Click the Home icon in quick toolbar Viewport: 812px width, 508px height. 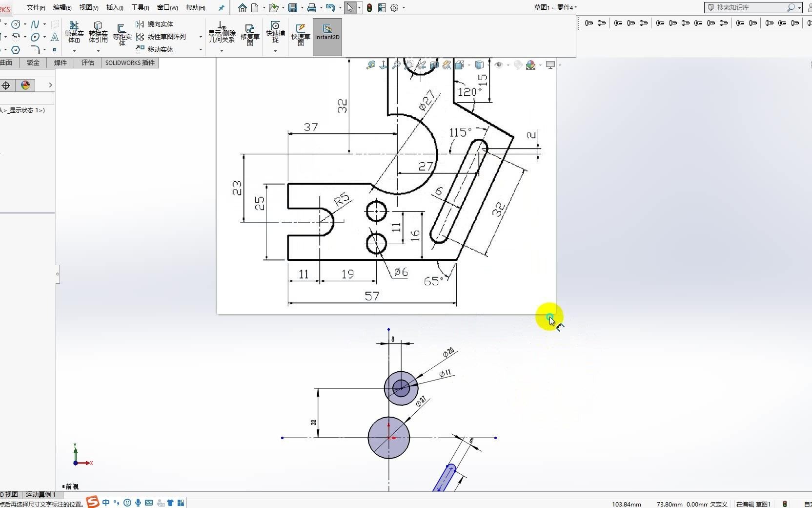(243, 8)
